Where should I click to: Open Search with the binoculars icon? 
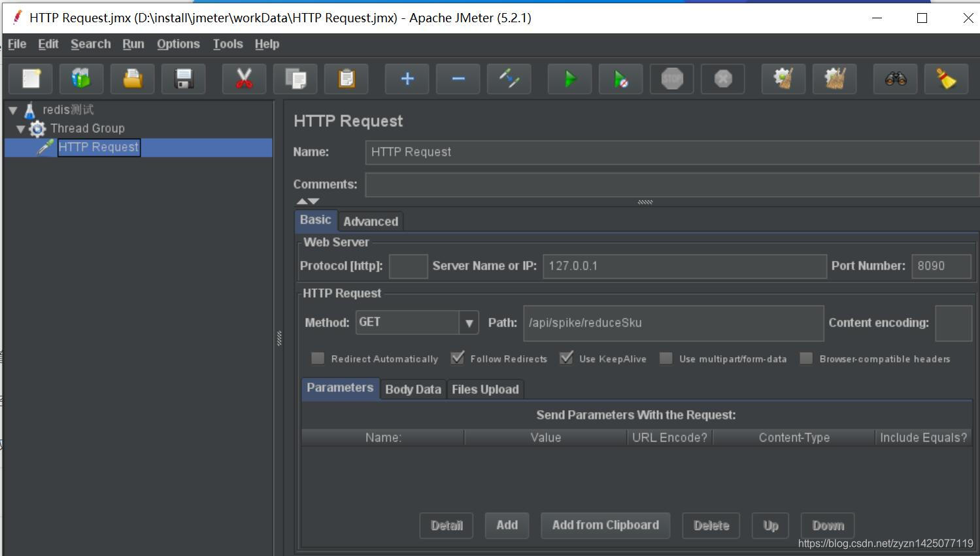(895, 79)
